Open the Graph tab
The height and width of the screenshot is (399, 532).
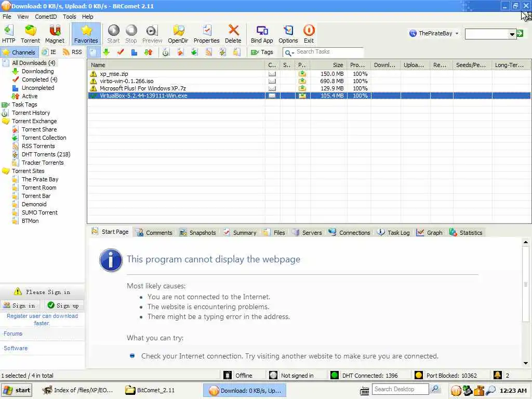coord(430,232)
